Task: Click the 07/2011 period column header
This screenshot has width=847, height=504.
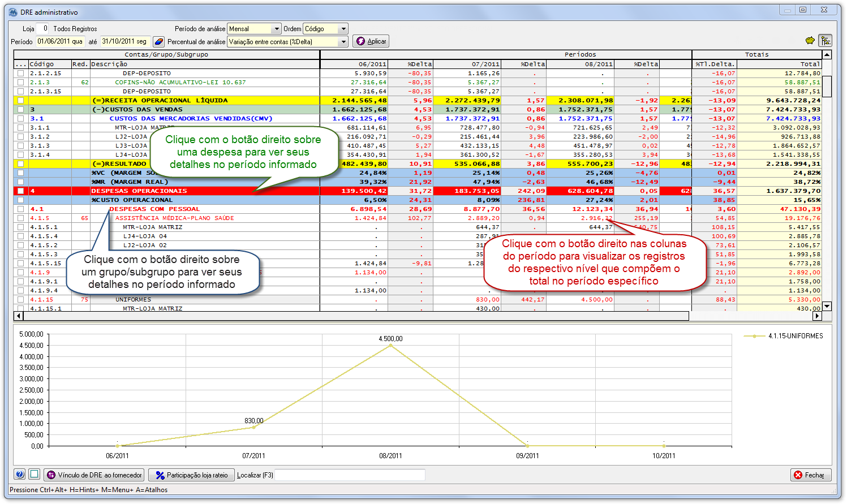Action: coord(467,64)
